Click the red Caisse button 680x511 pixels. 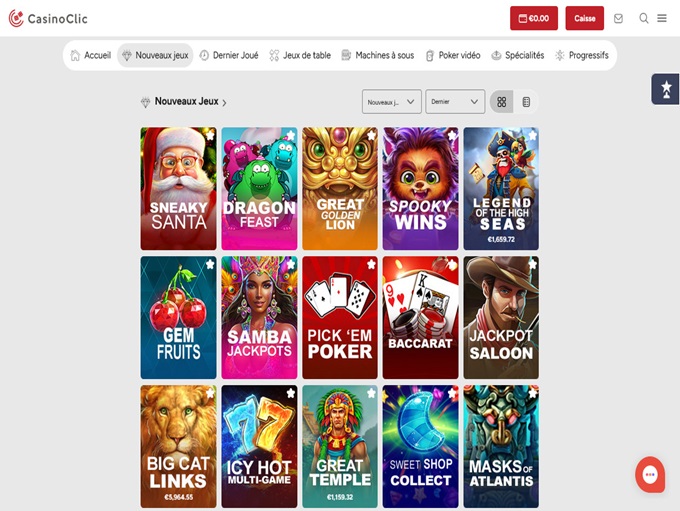pos(584,18)
